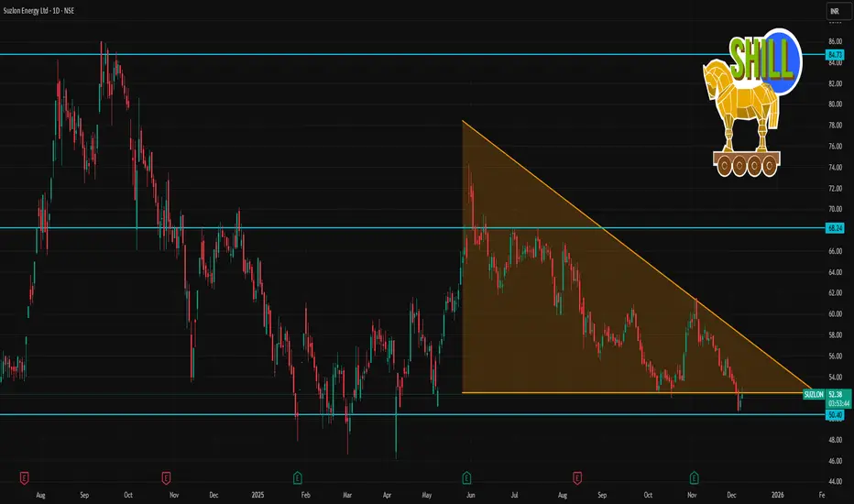This screenshot has width=854, height=504.
Task: Select the 50.40 horizontal line price label
Action: coord(835,415)
